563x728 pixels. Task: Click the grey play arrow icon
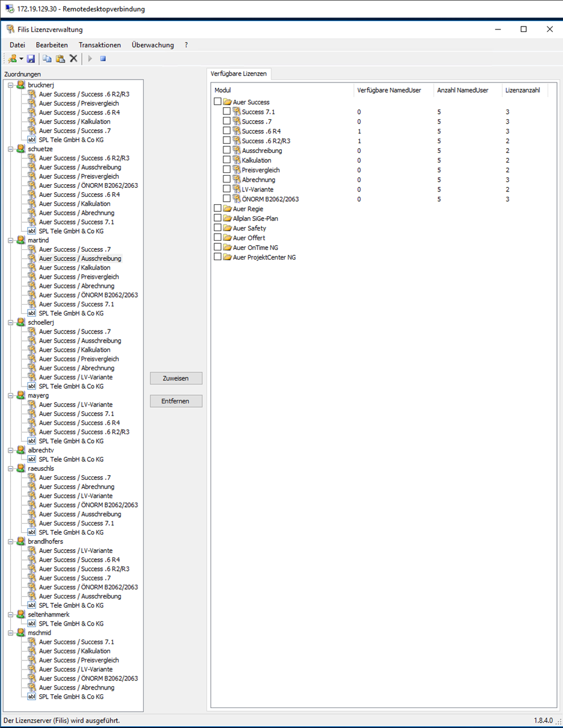point(90,58)
